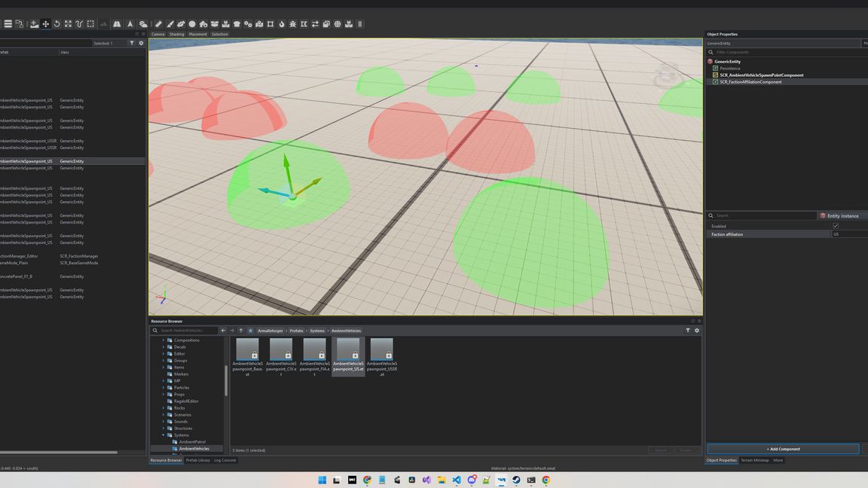Select the Rotate tool in toolbar
868x488 pixels.
57,24
